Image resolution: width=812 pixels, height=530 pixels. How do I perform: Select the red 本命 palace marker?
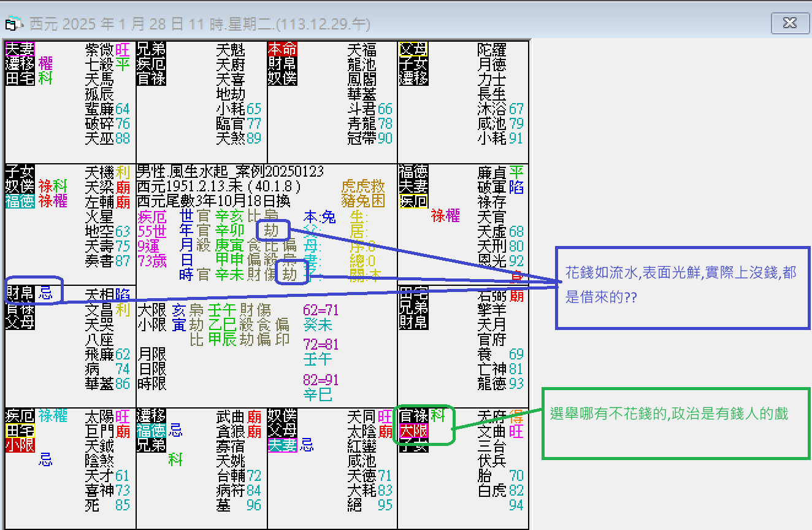282,48
